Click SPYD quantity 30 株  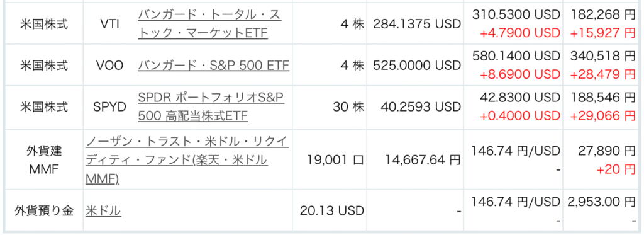pyautogui.click(x=348, y=107)
